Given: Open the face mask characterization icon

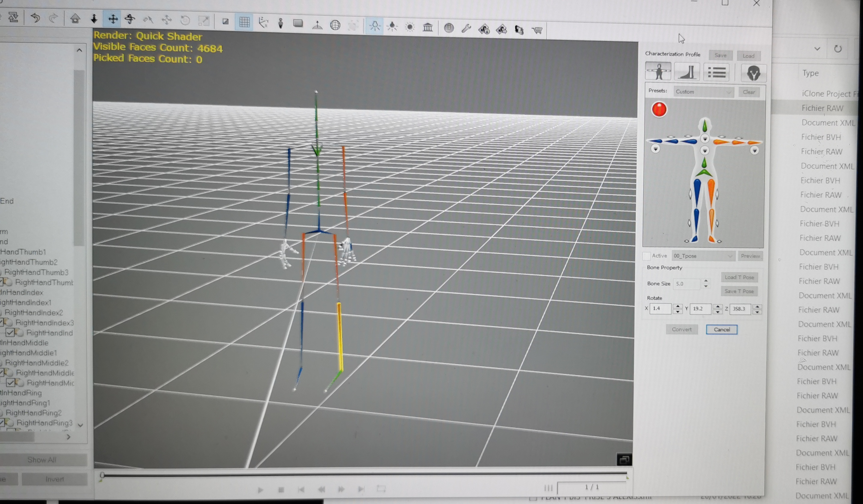Looking at the screenshot, I should point(753,73).
